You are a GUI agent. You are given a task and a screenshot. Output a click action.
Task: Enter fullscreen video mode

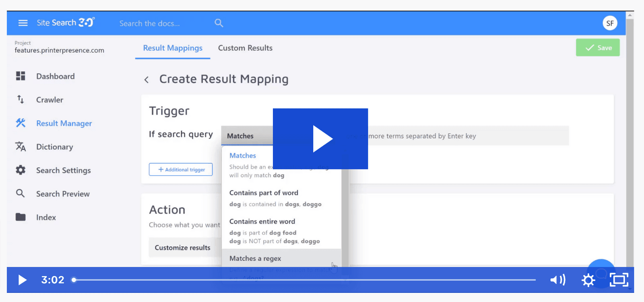tap(619, 279)
